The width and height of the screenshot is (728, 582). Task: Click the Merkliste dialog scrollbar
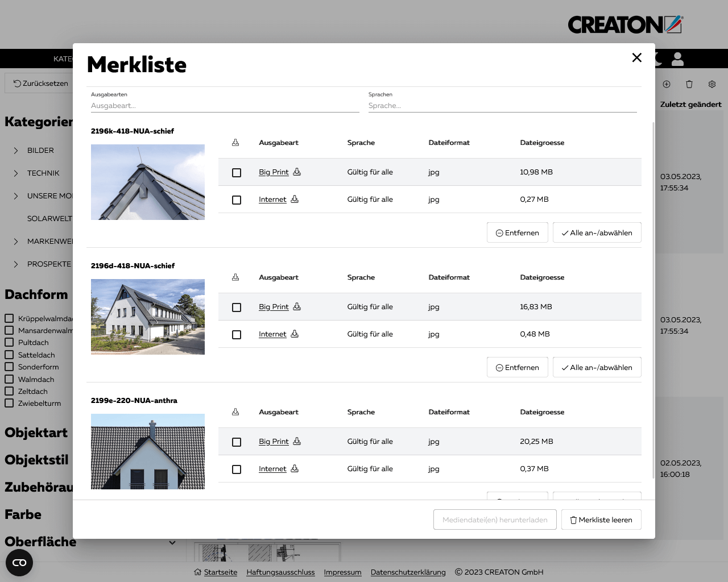pyautogui.click(x=653, y=300)
